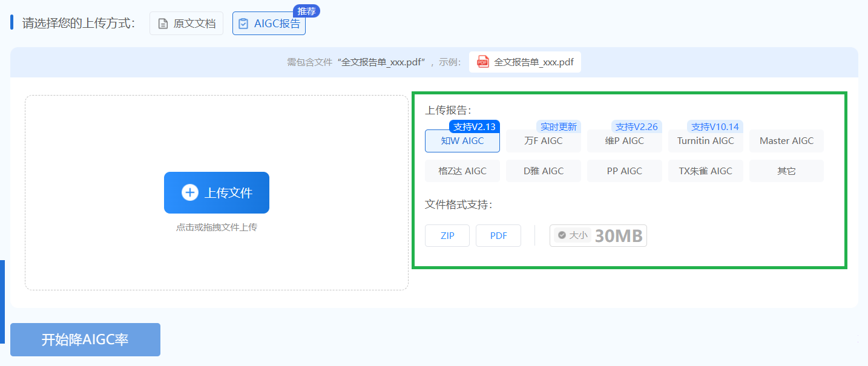
Task: Click the 大小 30MB size indicator
Action: [x=598, y=235]
